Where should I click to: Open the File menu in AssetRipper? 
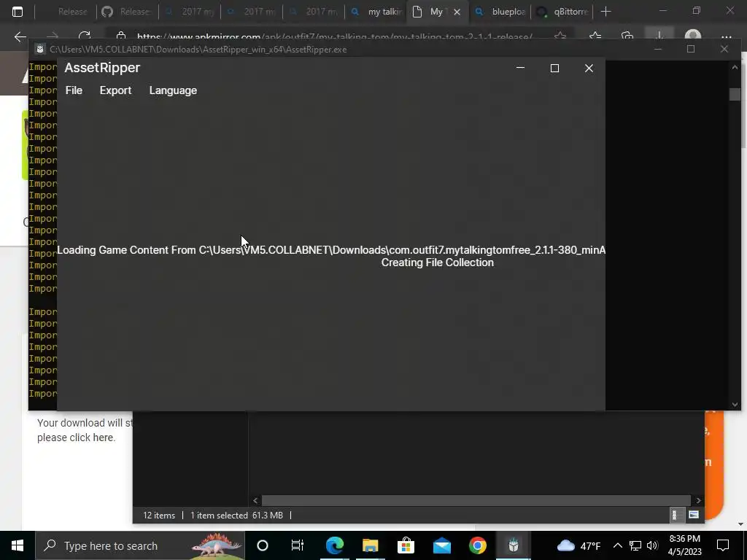[x=74, y=90]
